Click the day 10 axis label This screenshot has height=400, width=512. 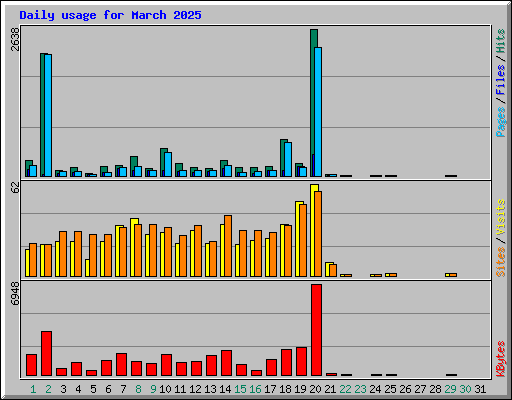coord(165,389)
